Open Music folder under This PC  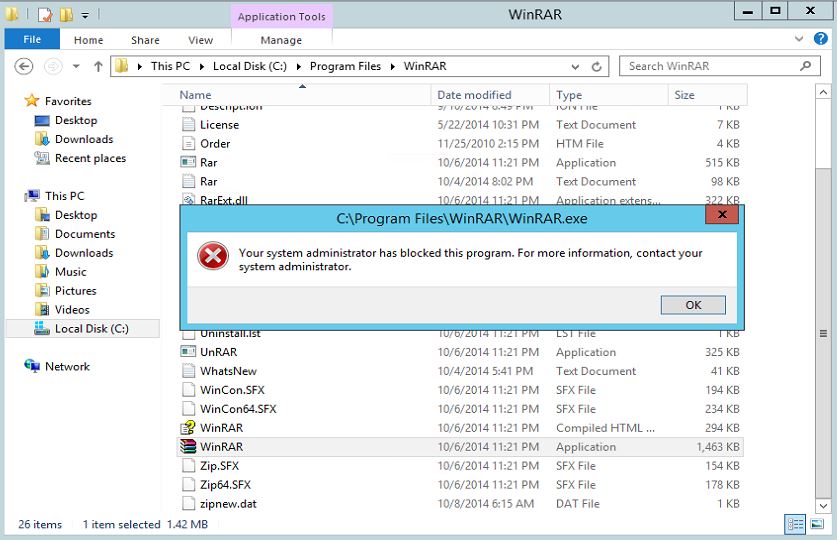point(70,272)
